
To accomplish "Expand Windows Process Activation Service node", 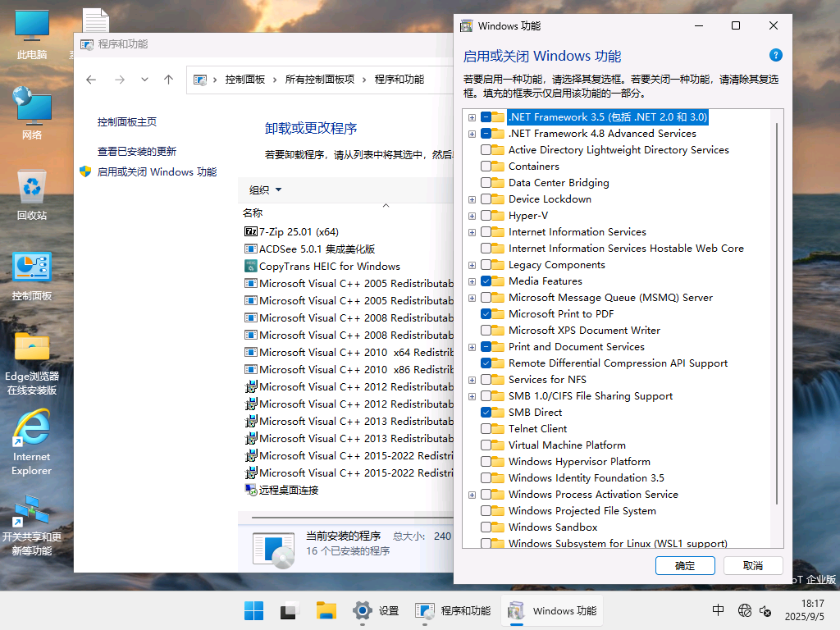I will [x=472, y=495].
